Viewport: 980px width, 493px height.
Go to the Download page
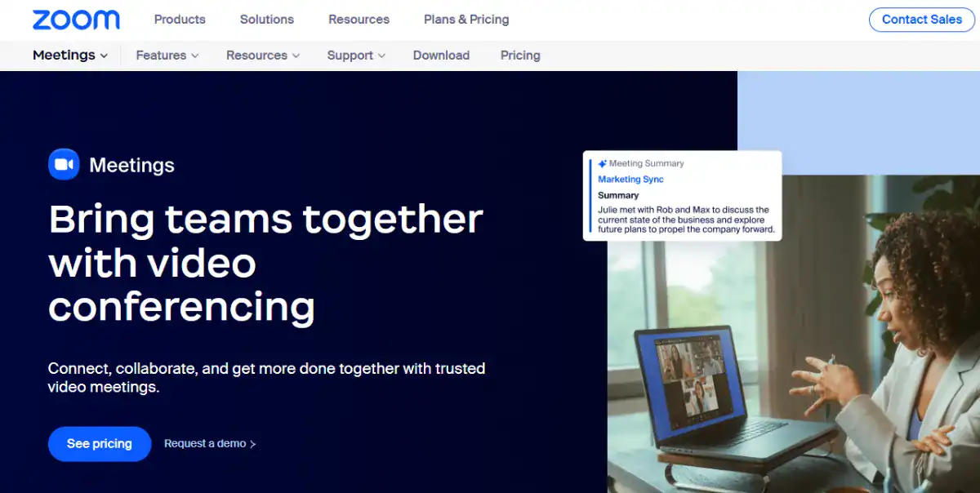pyautogui.click(x=441, y=56)
